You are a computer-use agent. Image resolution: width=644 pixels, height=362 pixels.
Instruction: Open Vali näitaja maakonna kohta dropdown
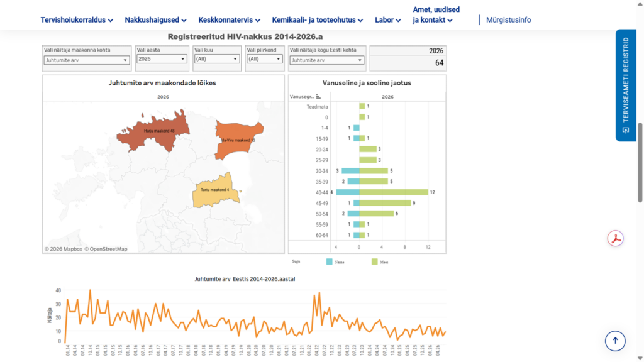coord(87,60)
